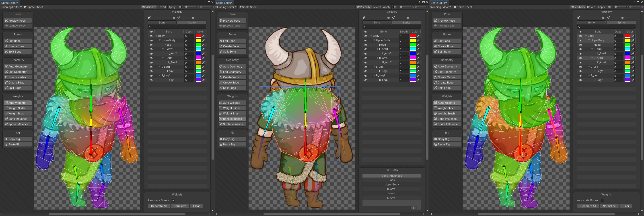
Task: Switch to Sprite tab in right Visibility panel
Action: click(621, 22)
